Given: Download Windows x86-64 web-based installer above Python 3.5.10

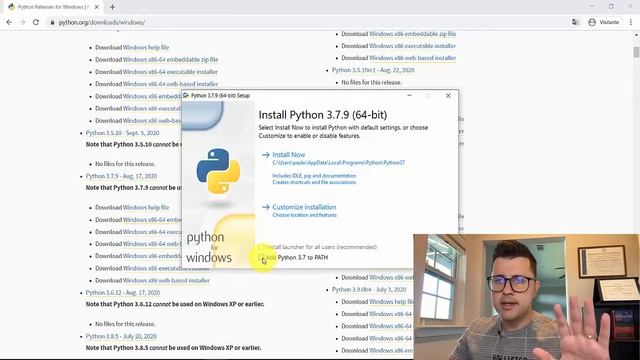Looking at the screenshot, I should click(170, 84).
